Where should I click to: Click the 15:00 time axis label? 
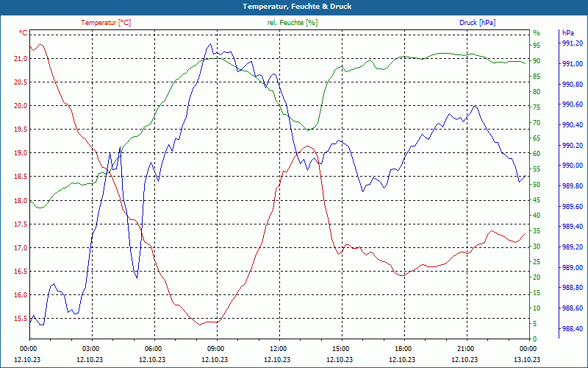[x=340, y=349]
